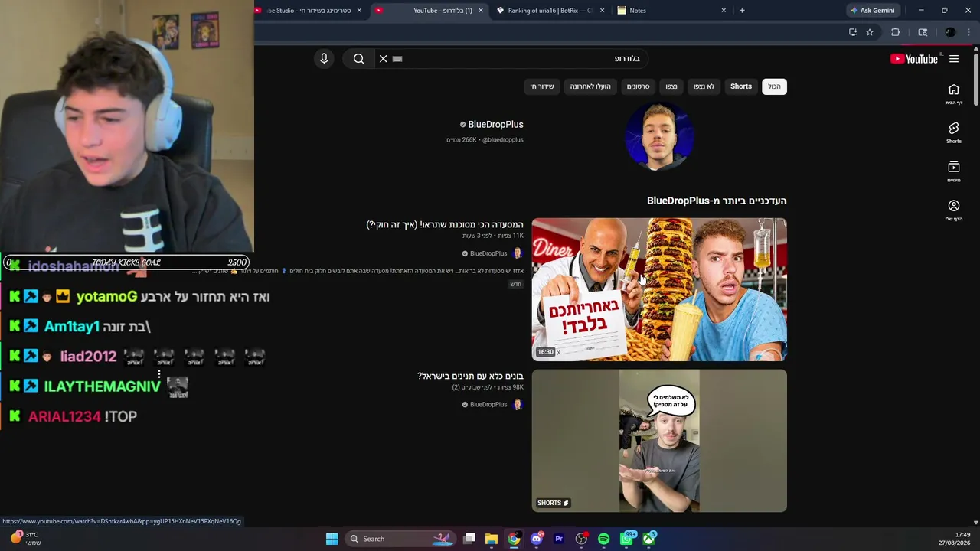Select the נצפו filter chip
980x551 pixels.
click(x=671, y=86)
